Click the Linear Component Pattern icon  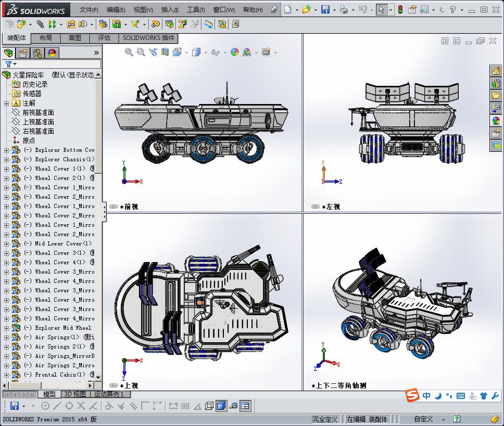(x=52, y=24)
